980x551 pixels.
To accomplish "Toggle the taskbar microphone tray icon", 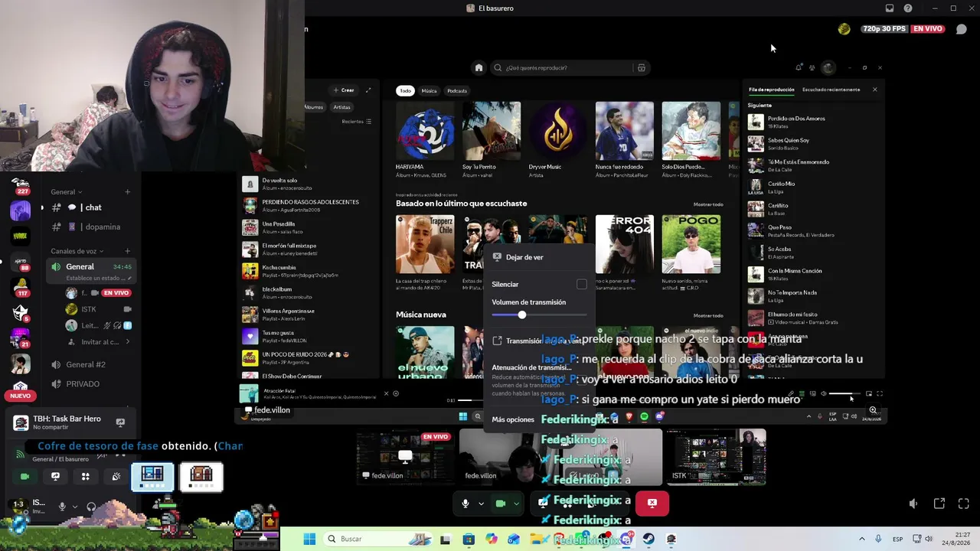I will (x=878, y=539).
